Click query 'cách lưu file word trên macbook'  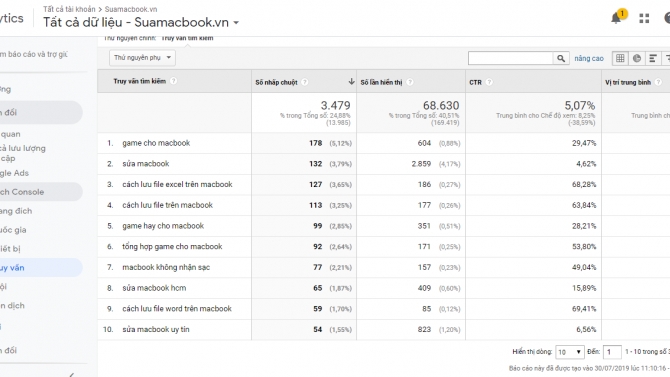[x=177, y=309]
